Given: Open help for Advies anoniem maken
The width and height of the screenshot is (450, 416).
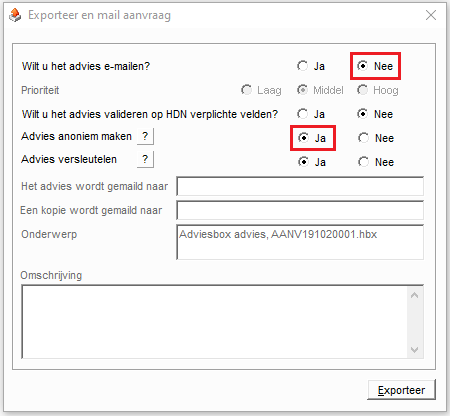Looking at the screenshot, I should [145, 136].
